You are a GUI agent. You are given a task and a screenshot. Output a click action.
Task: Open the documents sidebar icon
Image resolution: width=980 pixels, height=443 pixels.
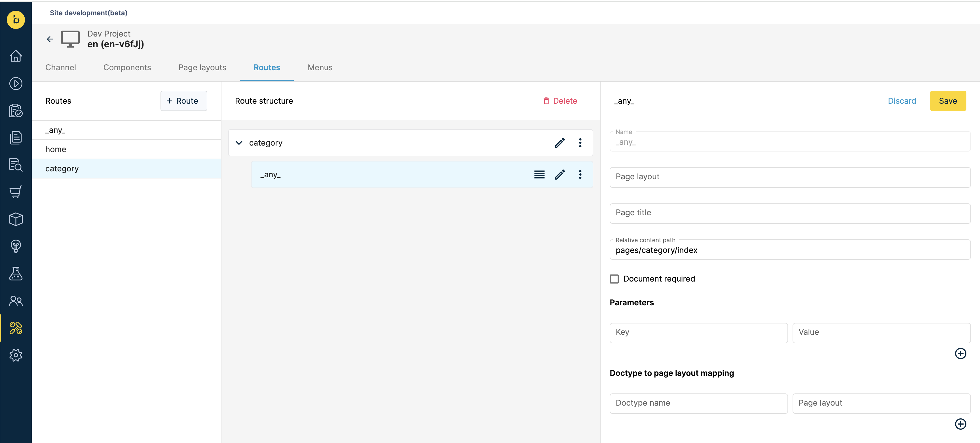[16, 138]
